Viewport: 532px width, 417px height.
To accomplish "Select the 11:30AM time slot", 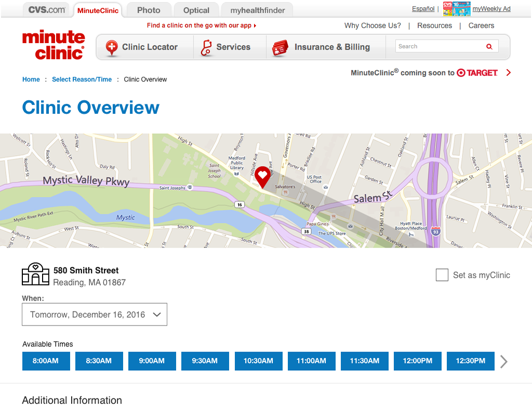I will [364, 361].
